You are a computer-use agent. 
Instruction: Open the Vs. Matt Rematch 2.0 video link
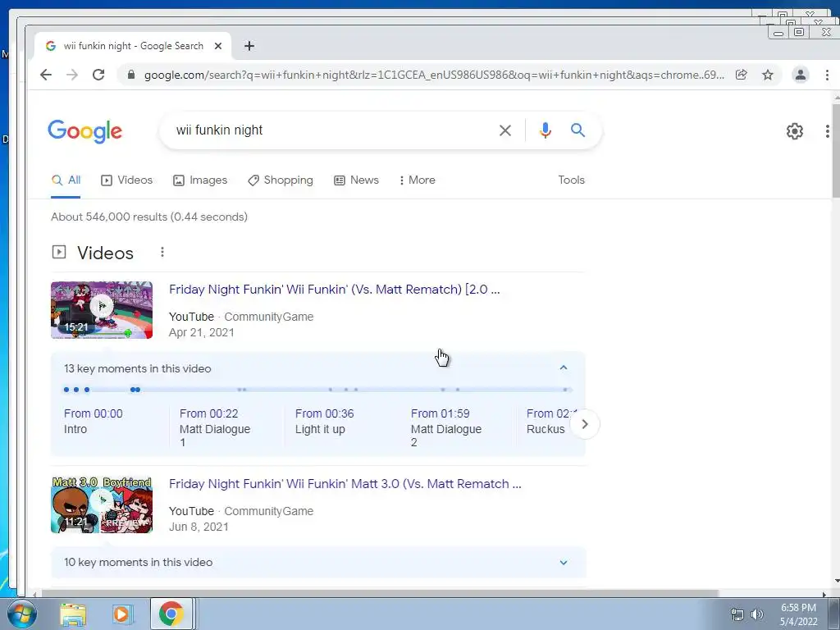coord(335,290)
